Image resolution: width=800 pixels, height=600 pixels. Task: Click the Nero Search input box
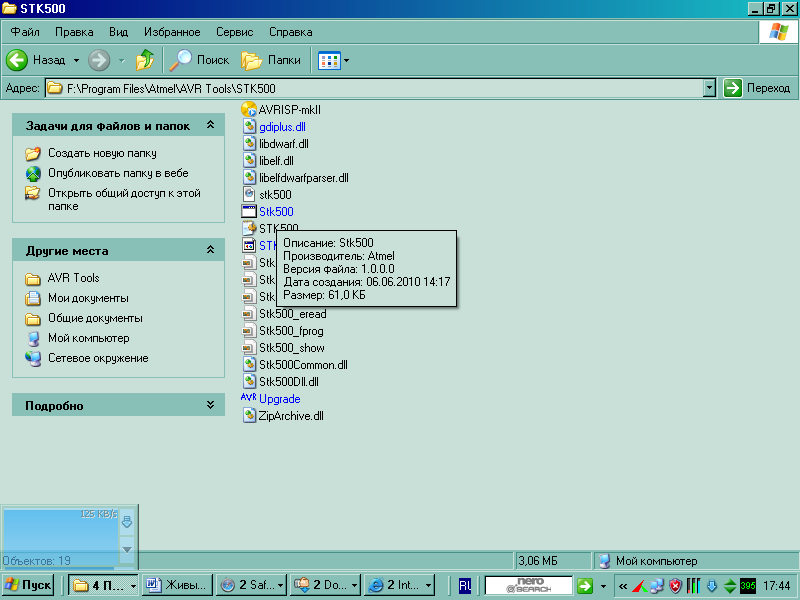529,585
